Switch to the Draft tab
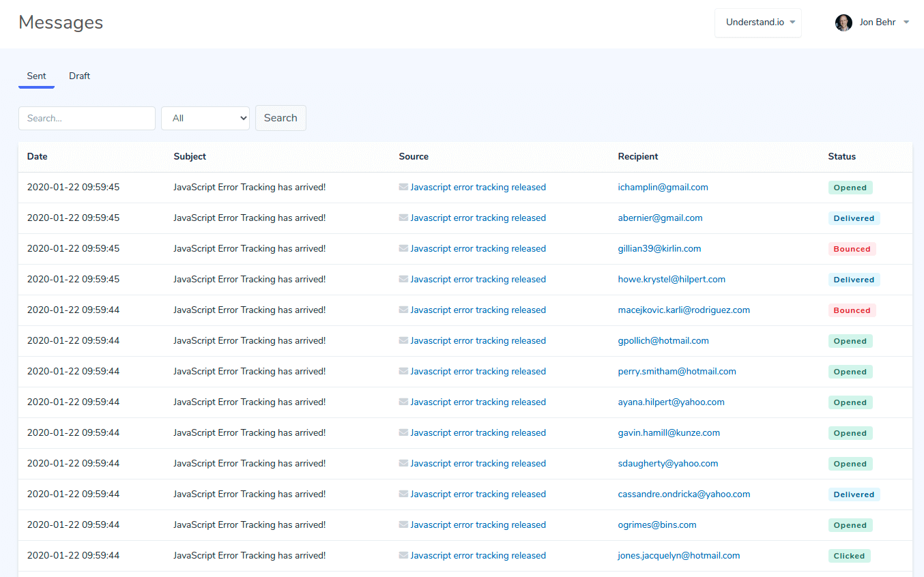 (79, 76)
